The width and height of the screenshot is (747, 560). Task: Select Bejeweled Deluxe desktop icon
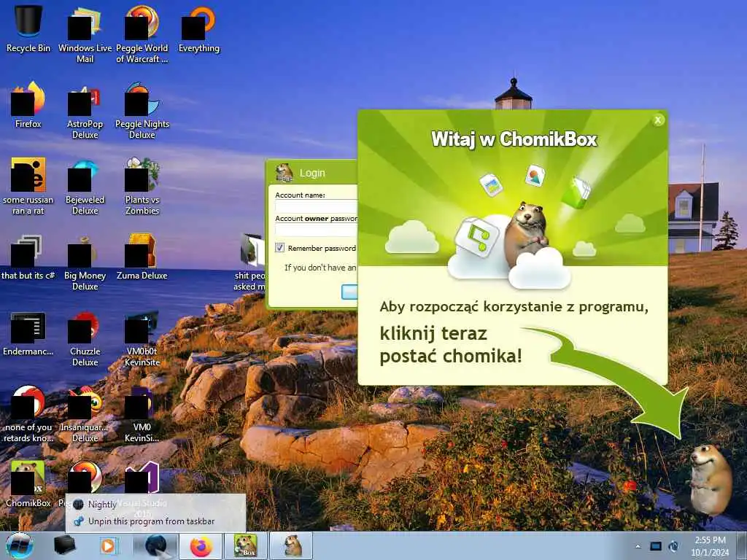pyautogui.click(x=85, y=186)
